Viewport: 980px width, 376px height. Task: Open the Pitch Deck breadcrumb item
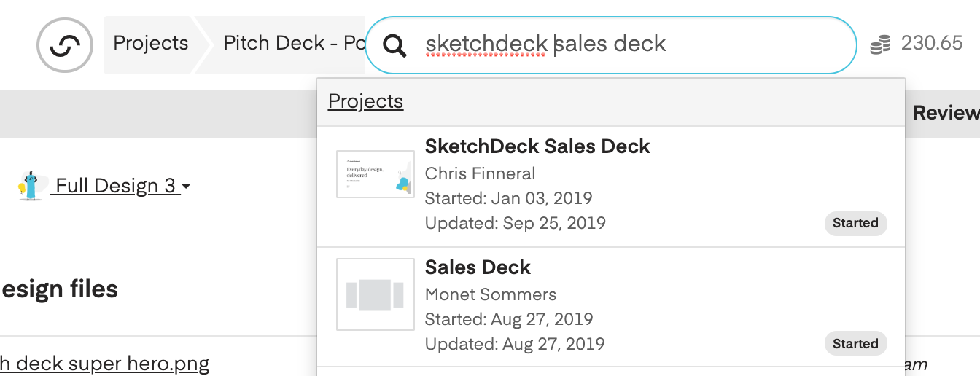(x=293, y=43)
